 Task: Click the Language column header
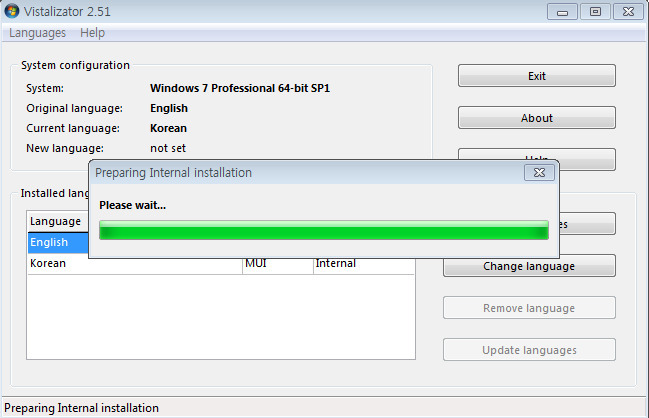tap(58, 221)
